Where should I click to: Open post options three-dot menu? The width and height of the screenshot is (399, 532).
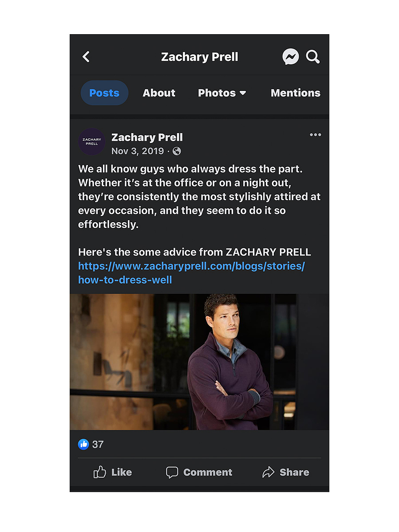tap(315, 135)
